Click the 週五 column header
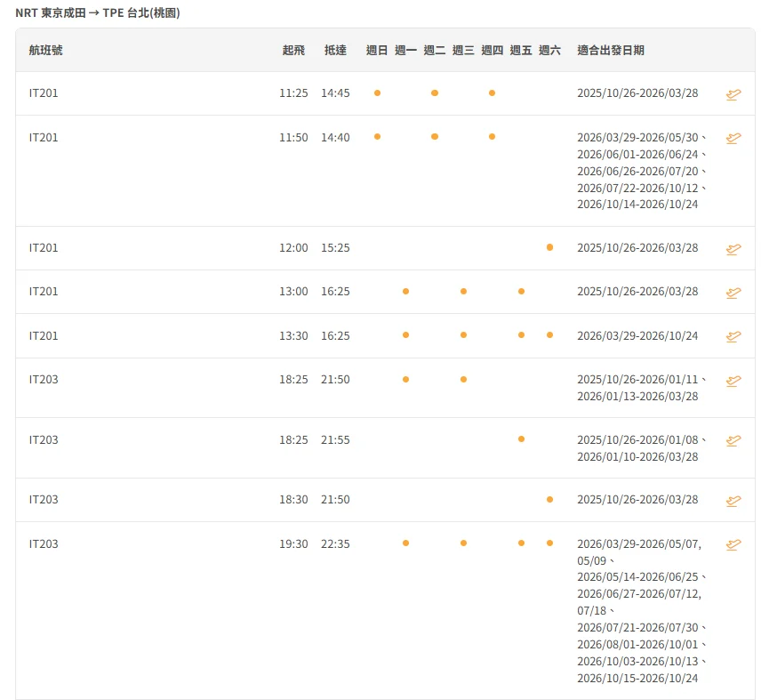 click(521, 50)
